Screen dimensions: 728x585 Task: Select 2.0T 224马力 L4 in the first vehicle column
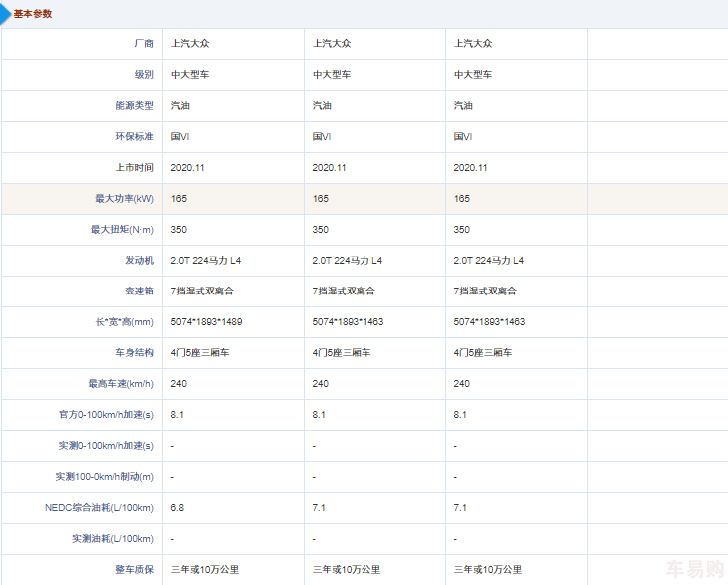205,260
